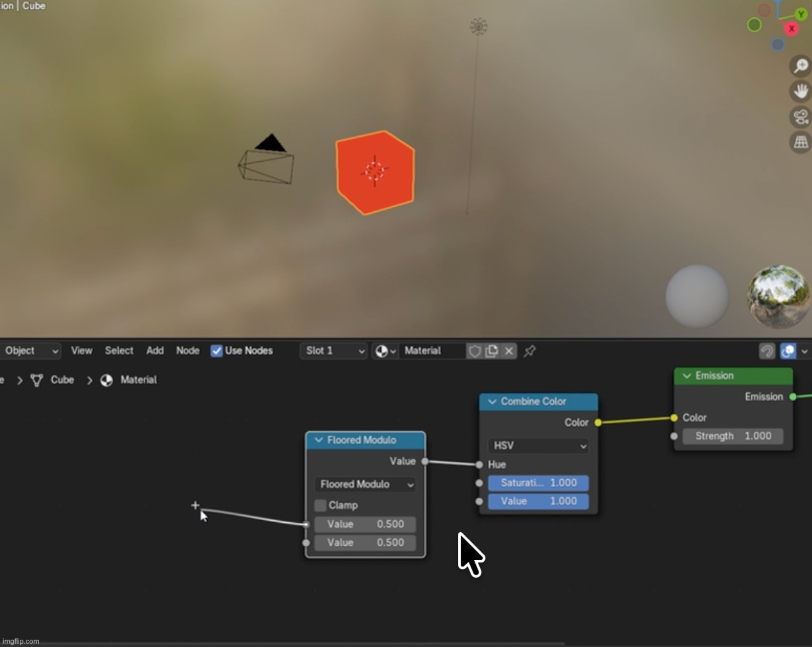Click the viewport zoom magnifier icon
The width and height of the screenshot is (812, 647).
point(800,66)
